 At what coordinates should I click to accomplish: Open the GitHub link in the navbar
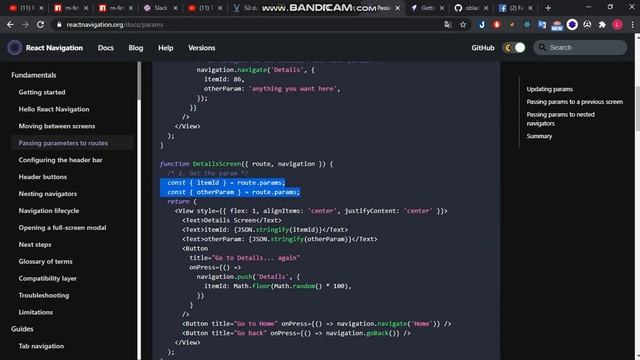(x=483, y=48)
